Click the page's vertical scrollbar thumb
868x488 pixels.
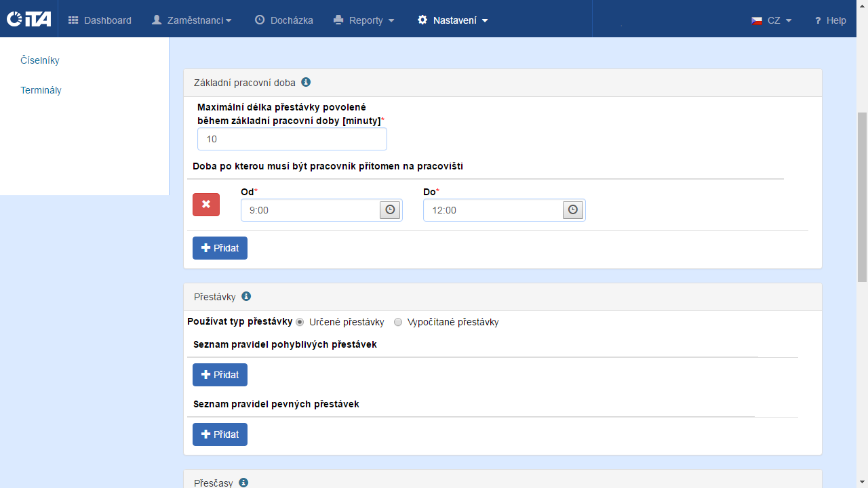(862, 197)
